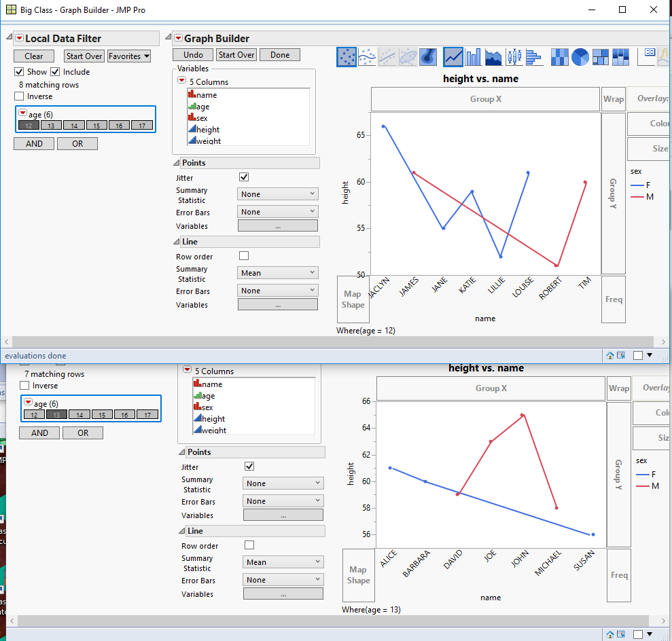This screenshot has width=672, height=641.
Task: Select the Treemap element icon
Action: 601,56
